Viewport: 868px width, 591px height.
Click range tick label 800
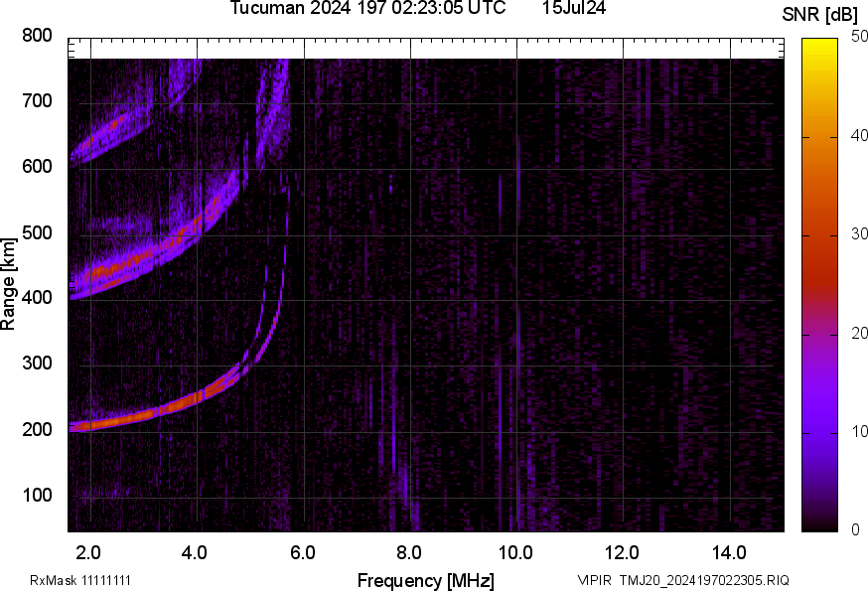37,36
